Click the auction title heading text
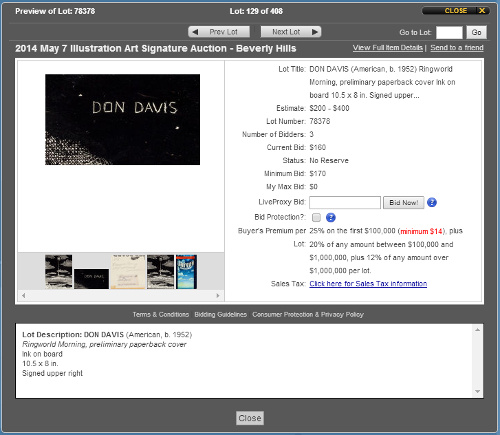This screenshot has width=500, height=435. pos(156,49)
